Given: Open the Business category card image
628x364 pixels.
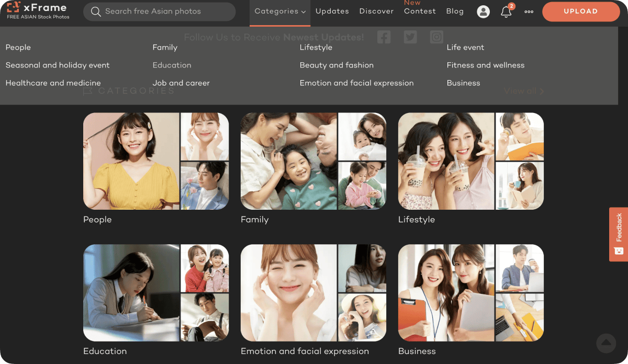Looking at the screenshot, I should point(471,293).
